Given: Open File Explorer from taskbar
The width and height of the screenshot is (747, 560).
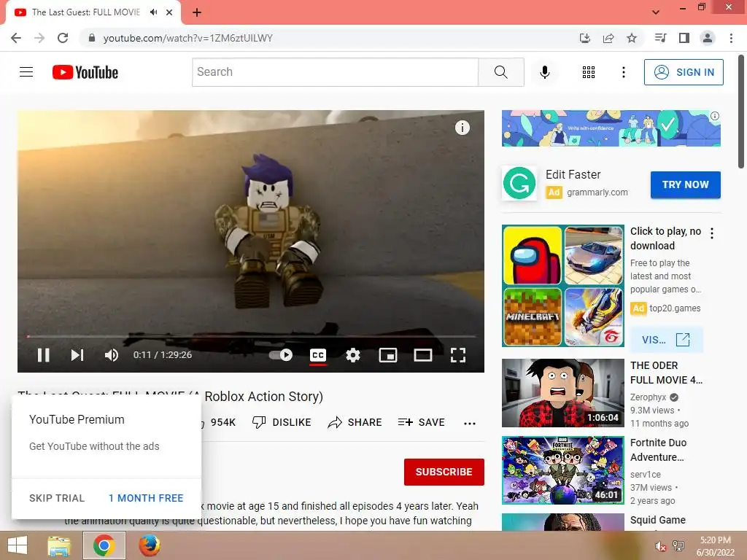Looking at the screenshot, I should [58, 545].
